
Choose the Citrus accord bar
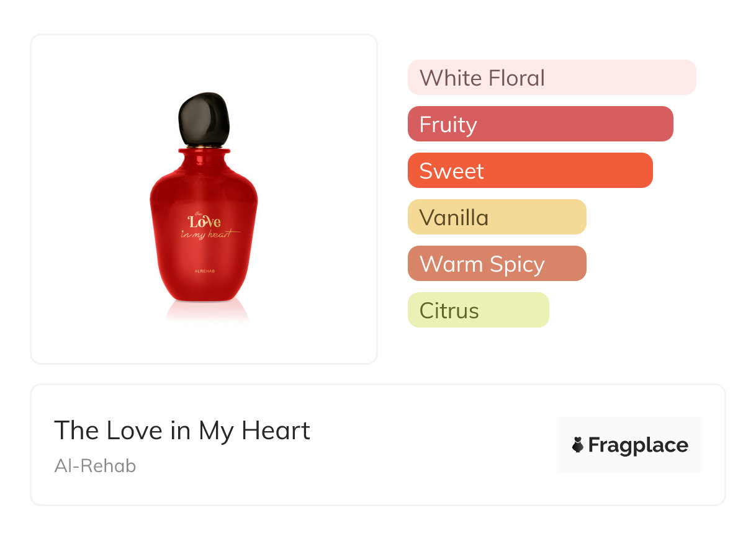tap(478, 310)
